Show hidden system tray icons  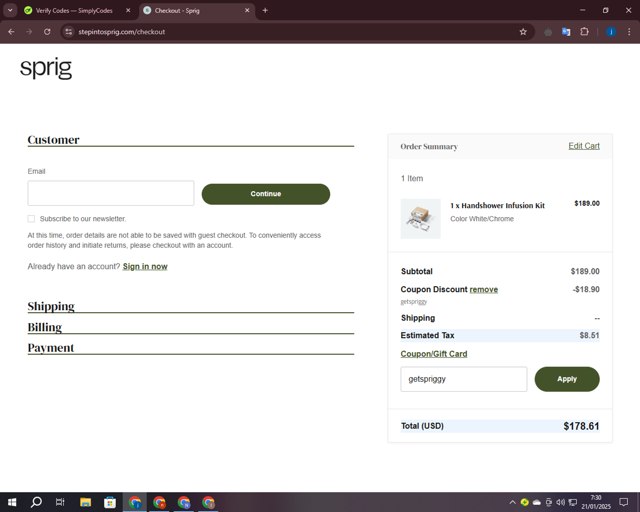click(512, 502)
